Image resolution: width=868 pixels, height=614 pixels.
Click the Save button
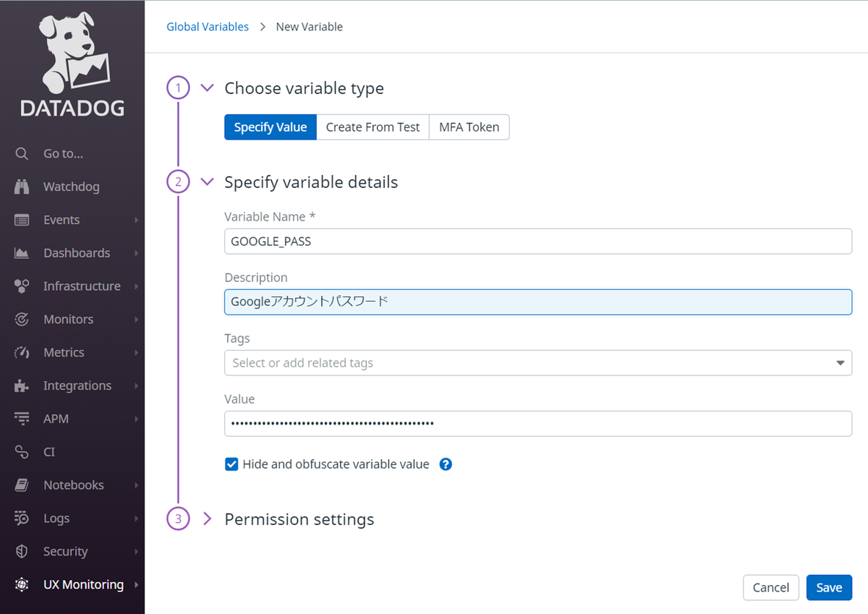pos(829,588)
